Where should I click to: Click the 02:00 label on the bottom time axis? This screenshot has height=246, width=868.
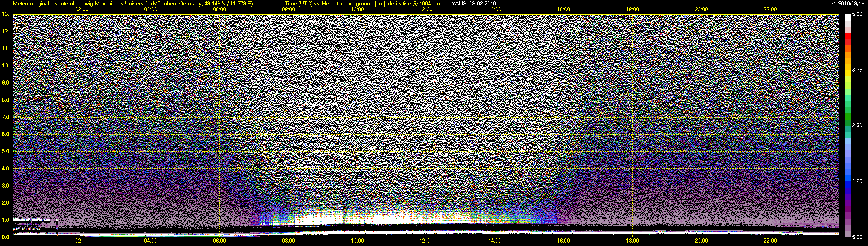click(x=82, y=241)
